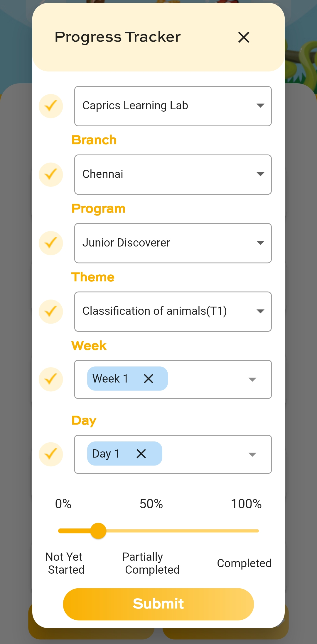Toggle checkmark beside Chennai branch
This screenshot has height=644, width=317.
pos(51,174)
